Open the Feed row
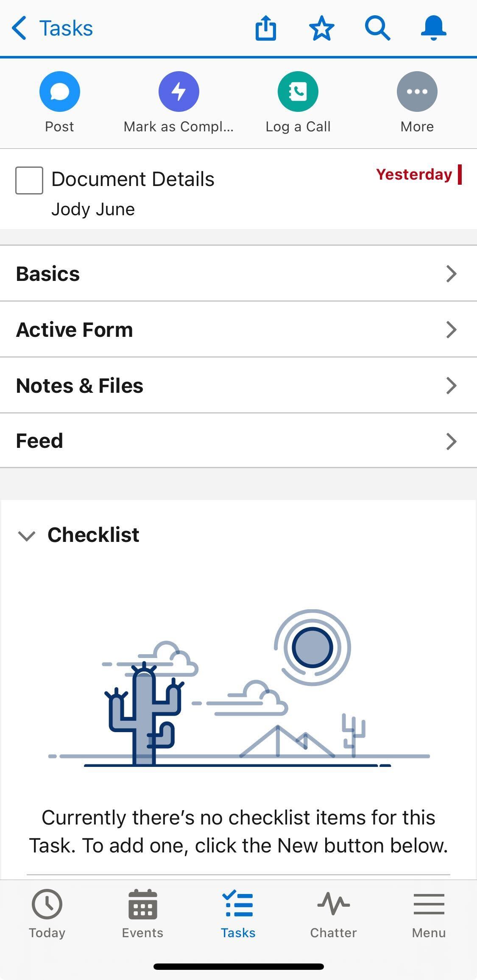 pyautogui.click(x=238, y=441)
